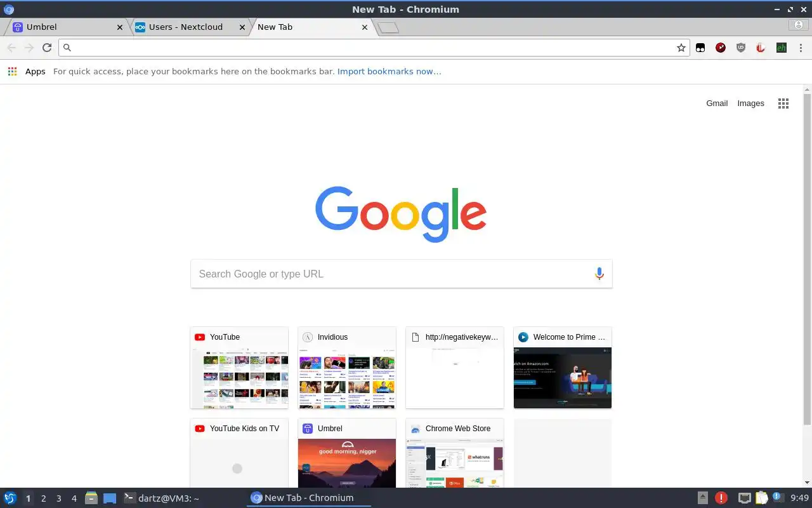Click the red round extension icon

[721, 48]
